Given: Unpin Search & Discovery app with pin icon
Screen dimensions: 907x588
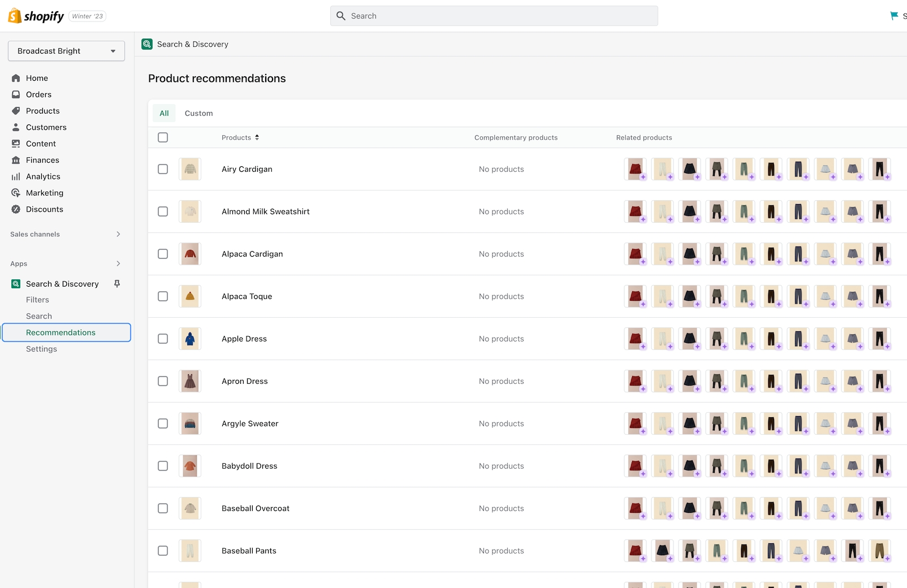Looking at the screenshot, I should pyautogui.click(x=117, y=284).
